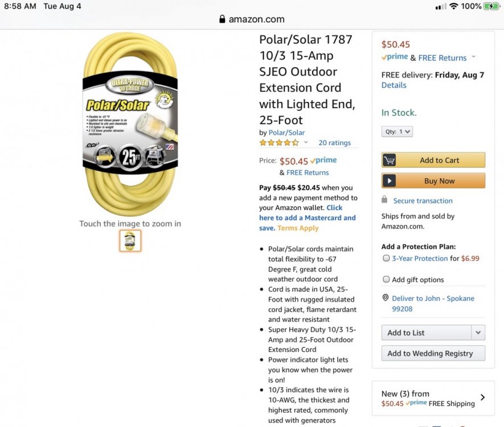Check the 3-Year Protection checkbox
This screenshot has height=427, width=504.
(386, 258)
